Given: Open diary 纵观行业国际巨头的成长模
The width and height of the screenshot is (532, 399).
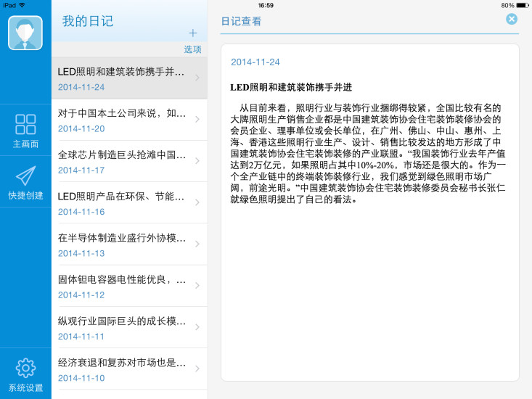Looking at the screenshot, I should [x=122, y=327].
